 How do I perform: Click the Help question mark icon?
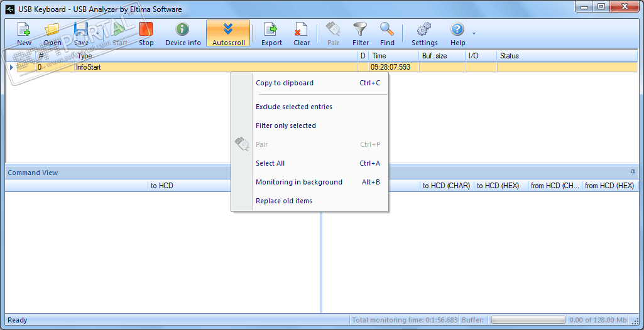click(457, 29)
